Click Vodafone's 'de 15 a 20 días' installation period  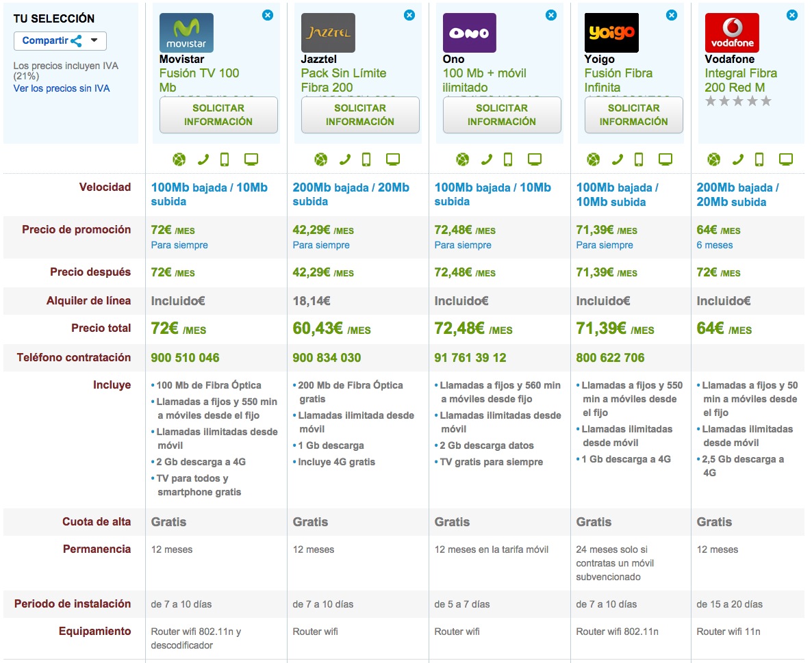730,604
